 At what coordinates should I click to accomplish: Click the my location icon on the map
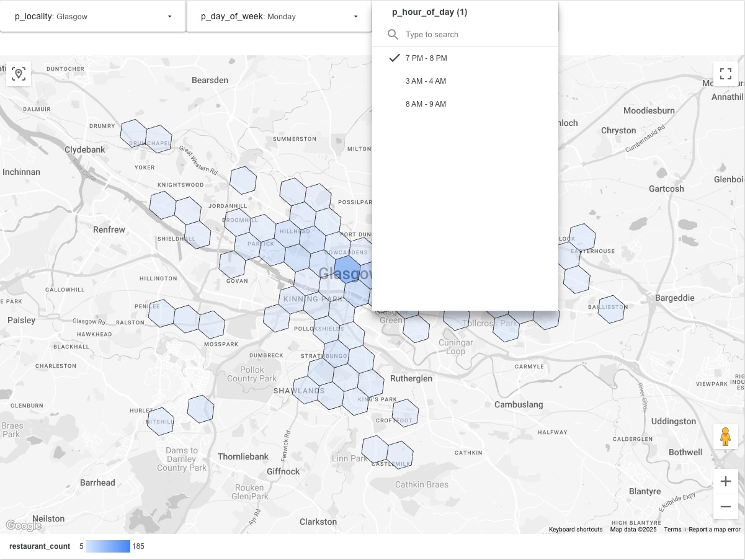(19, 74)
